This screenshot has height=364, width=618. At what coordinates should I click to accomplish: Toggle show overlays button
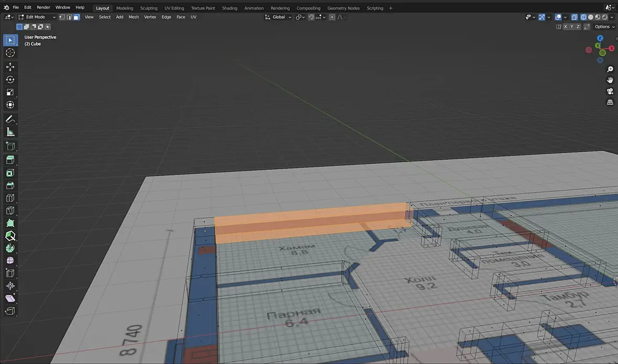coord(558,17)
